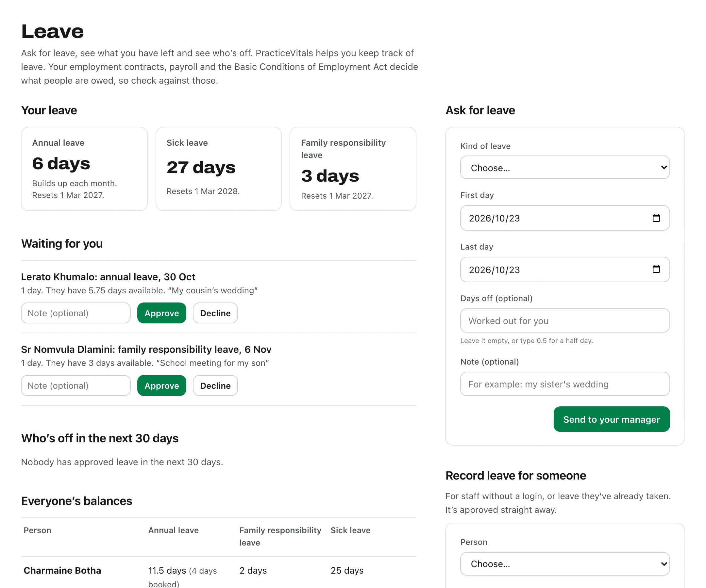
Task: Approve Lerato Khumalo's annual leave request
Action: pos(162,313)
